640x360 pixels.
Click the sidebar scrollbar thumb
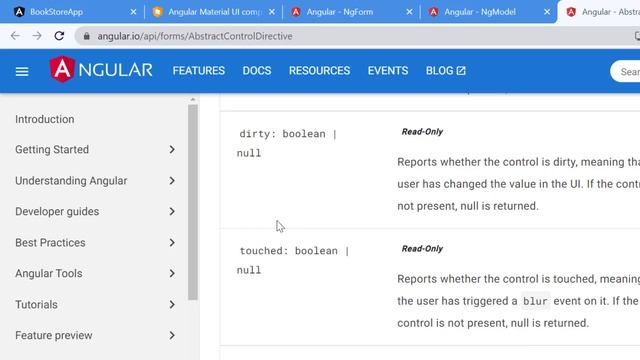(193, 202)
